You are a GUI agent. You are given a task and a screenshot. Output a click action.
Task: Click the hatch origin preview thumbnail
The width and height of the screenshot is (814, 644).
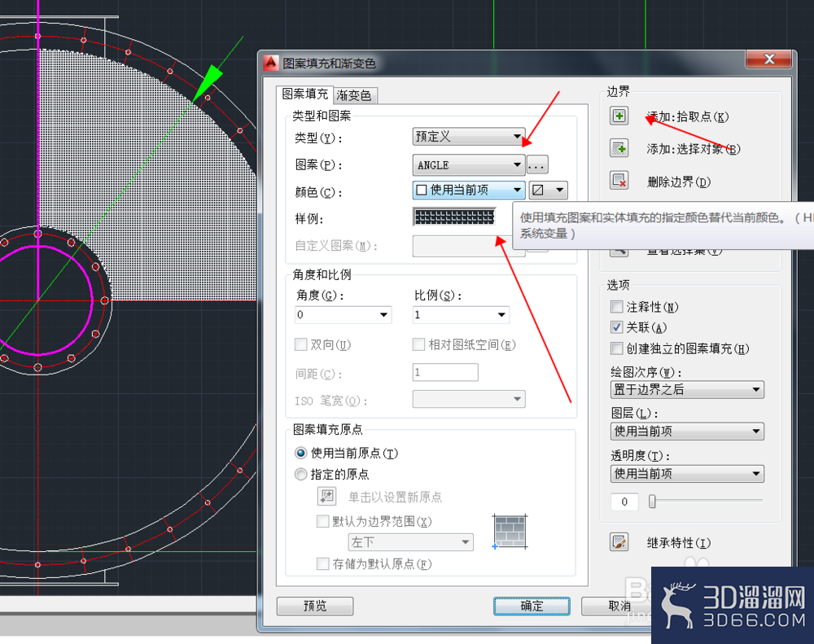point(510,532)
